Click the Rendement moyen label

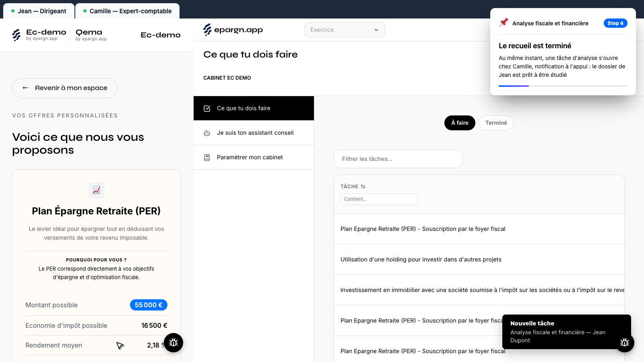[x=54, y=345]
